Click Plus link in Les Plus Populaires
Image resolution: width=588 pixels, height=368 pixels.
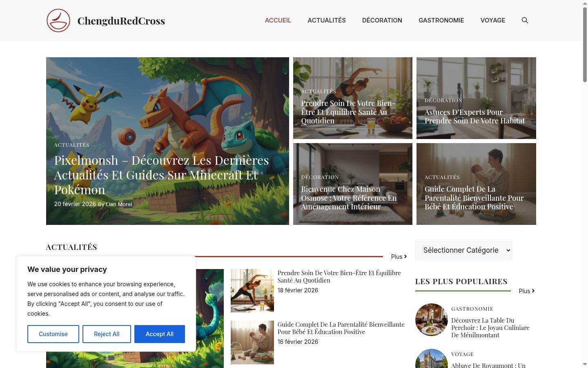click(527, 291)
